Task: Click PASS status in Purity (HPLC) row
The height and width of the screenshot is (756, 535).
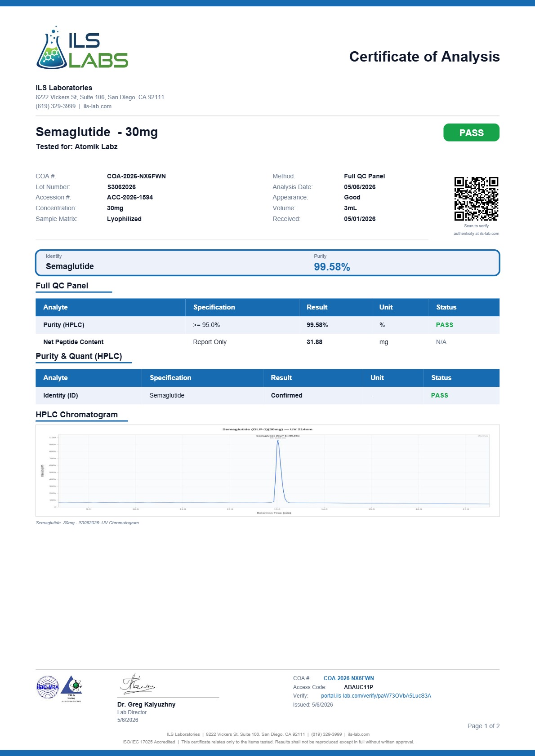Action: tap(445, 325)
